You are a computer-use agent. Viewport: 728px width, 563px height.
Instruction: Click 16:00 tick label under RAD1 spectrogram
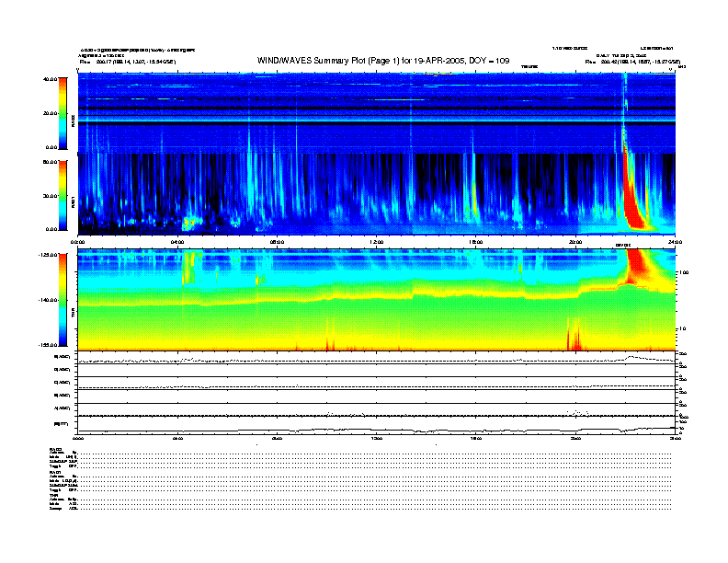(476, 242)
